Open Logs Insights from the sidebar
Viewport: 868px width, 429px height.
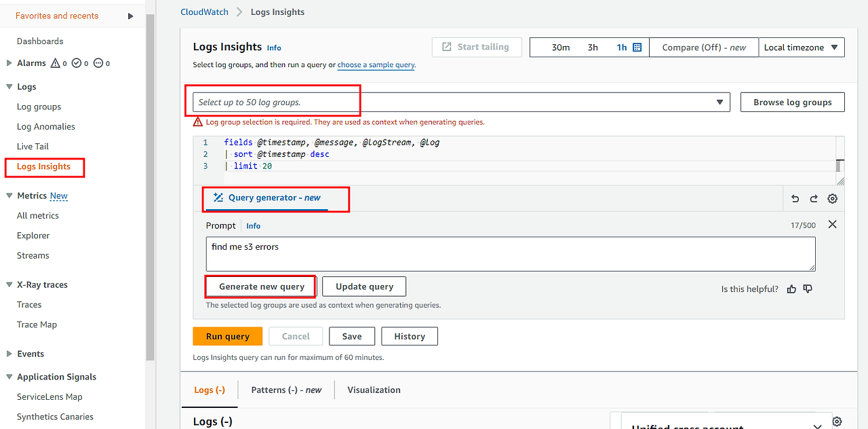point(43,166)
